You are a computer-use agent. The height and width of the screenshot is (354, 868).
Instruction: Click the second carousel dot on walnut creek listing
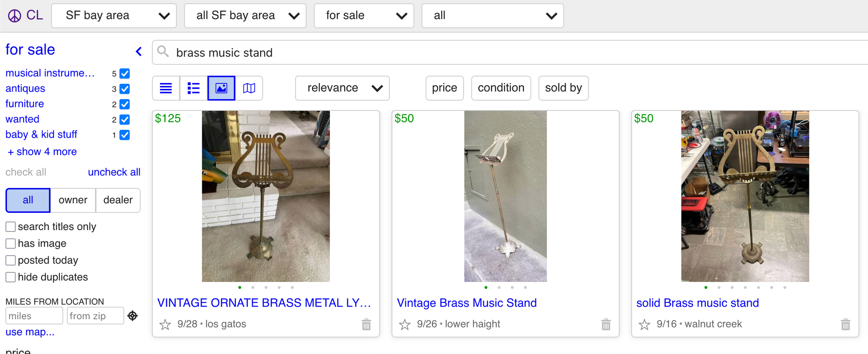point(719,287)
